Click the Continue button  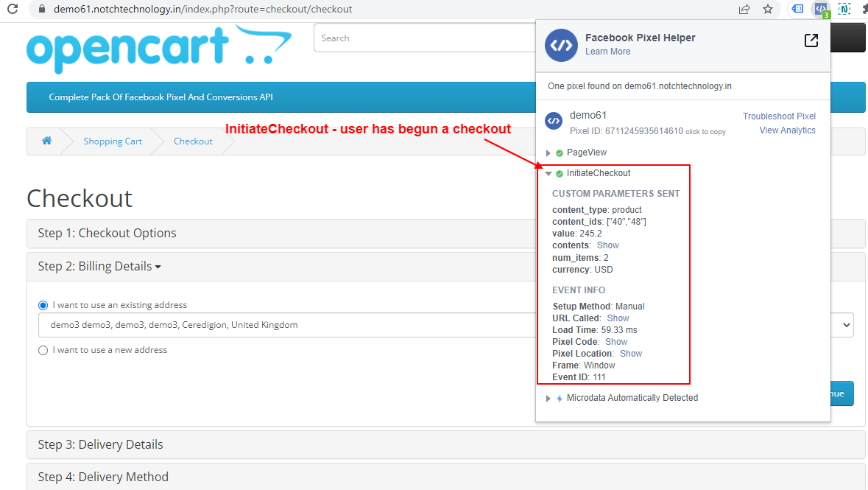[x=841, y=393]
